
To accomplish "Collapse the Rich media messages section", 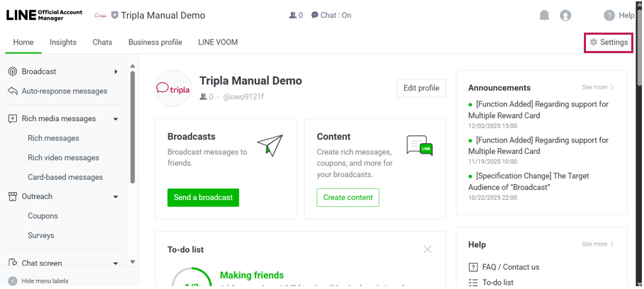I will [116, 119].
